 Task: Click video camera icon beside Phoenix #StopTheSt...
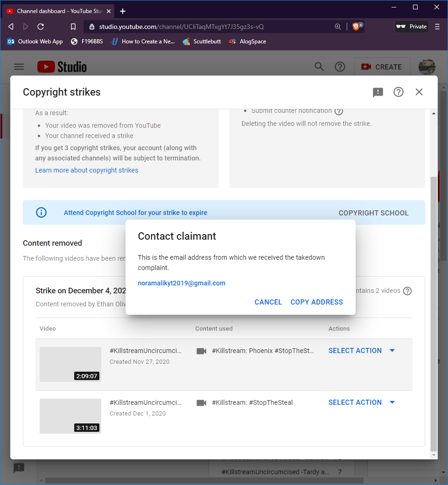201,351
